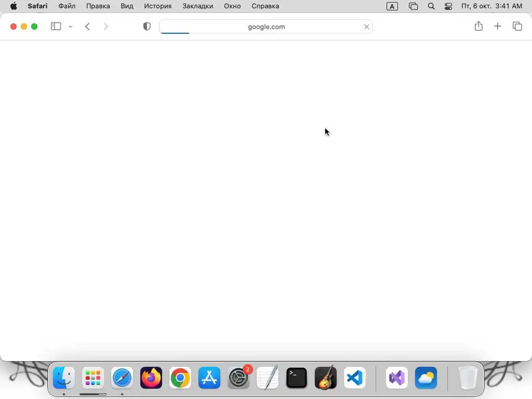Open Spotlight search
Image resolution: width=532 pixels, height=399 pixels.
[431, 6]
